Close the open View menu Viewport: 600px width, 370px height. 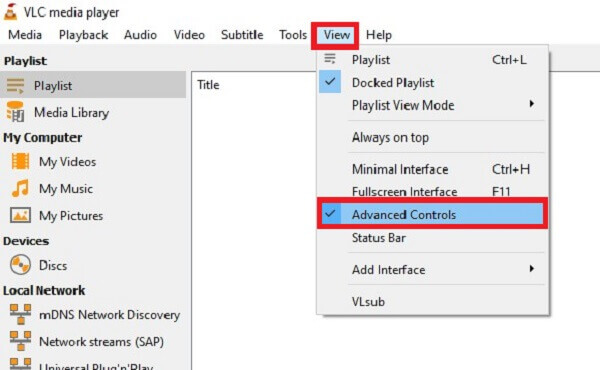point(336,35)
